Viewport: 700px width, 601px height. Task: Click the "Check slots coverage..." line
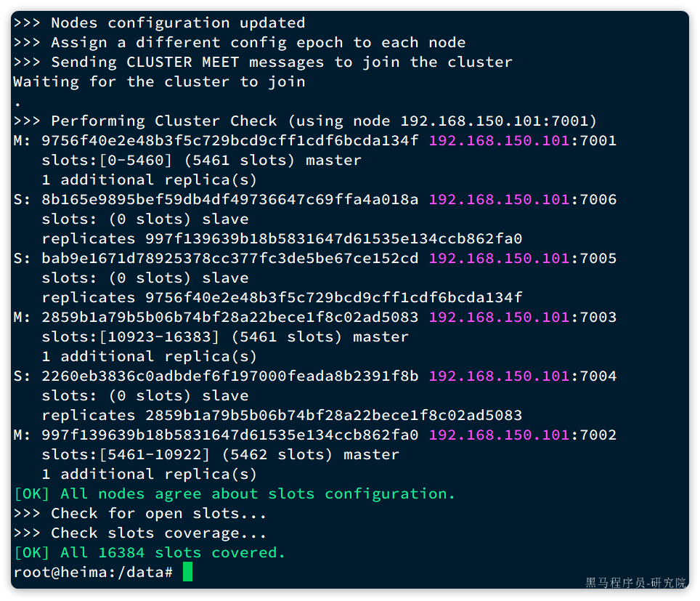point(139,533)
